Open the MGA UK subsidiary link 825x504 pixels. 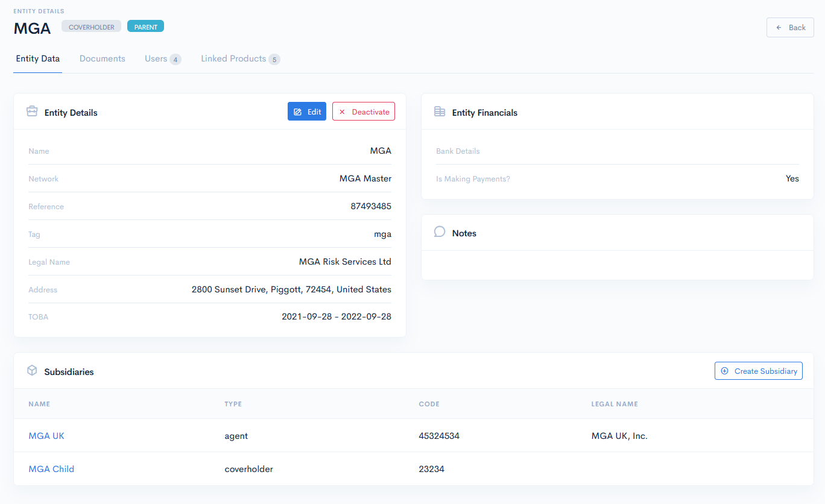click(x=46, y=436)
